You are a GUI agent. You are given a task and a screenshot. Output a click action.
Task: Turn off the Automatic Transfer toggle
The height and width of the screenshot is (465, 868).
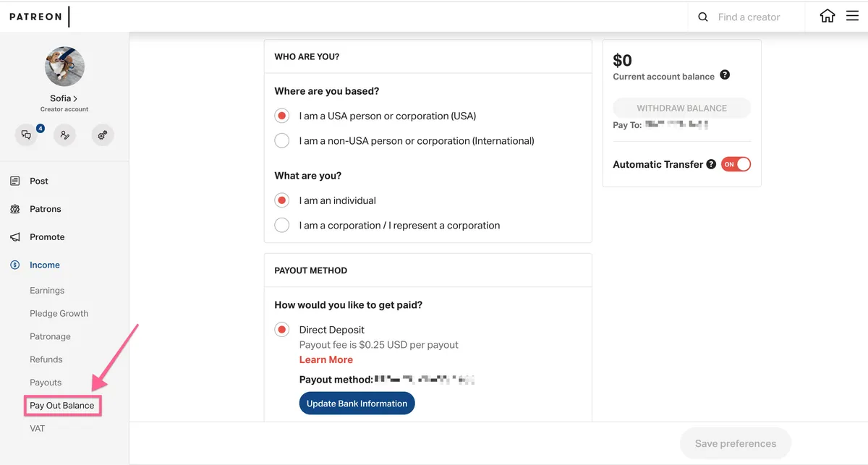point(736,164)
